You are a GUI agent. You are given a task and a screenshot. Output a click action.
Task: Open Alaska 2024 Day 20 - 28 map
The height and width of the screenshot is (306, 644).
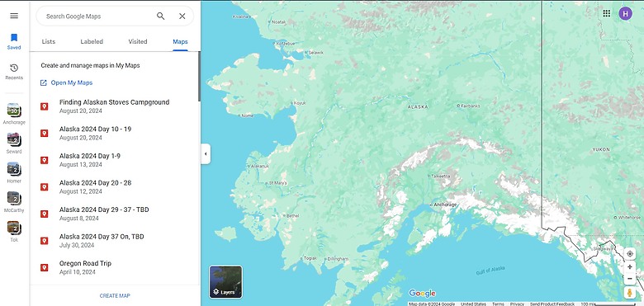tap(114, 187)
